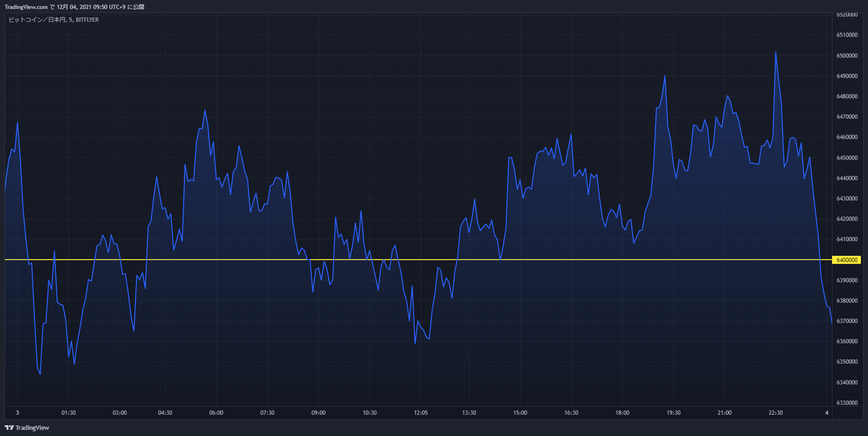Click the 01:30 time axis label
This screenshot has height=436, width=868.
pos(69,413)
